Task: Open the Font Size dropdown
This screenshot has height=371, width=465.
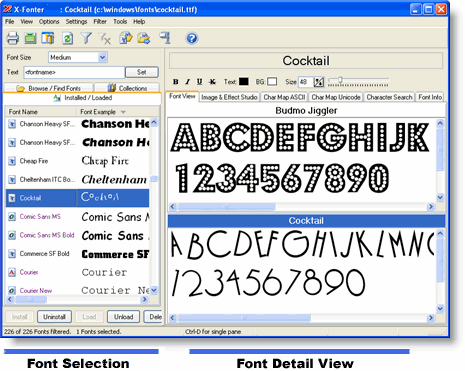Action: tap(102, 57)
